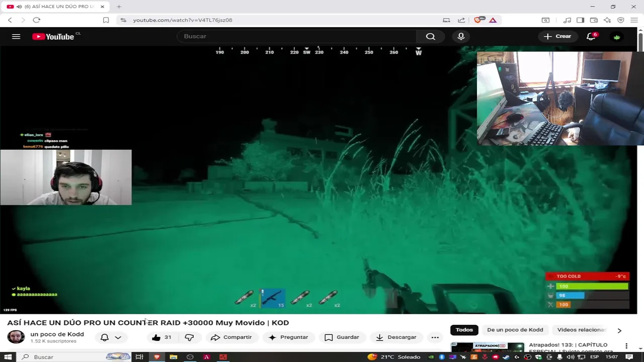The width and height of the screenshot is (644, 362).
Task: Click the 31 like count
Action: (x=168, y=337)
